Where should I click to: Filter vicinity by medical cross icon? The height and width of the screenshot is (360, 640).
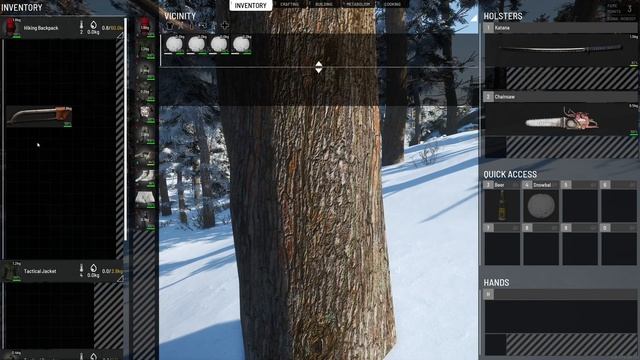(224, 26)
